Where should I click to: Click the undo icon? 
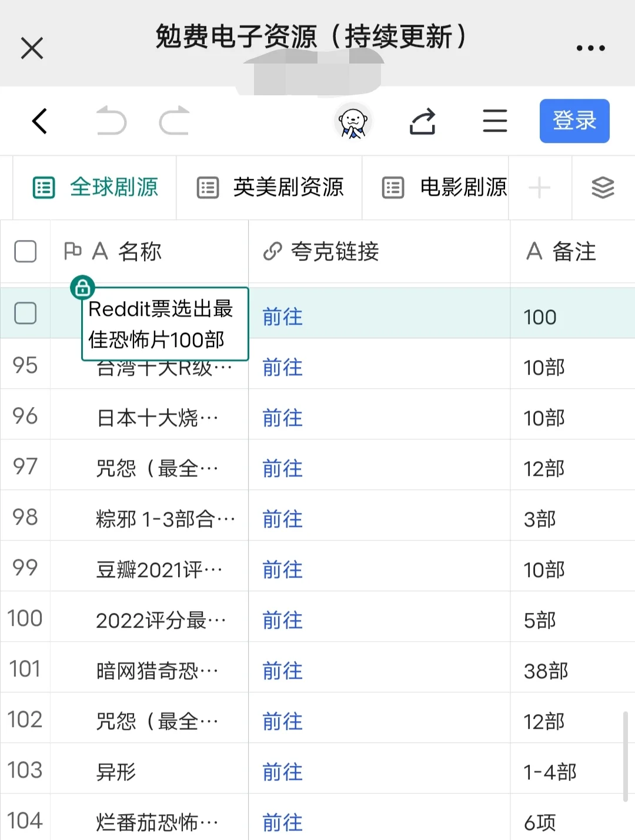pyautogui.click(x=112, y=121)
